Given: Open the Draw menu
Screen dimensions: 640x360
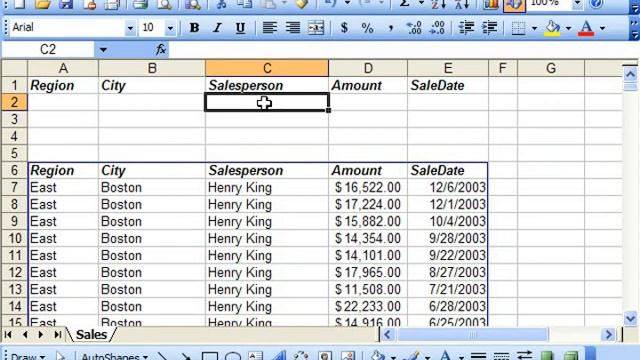Looking at the screenshot, I should [27, 356].
